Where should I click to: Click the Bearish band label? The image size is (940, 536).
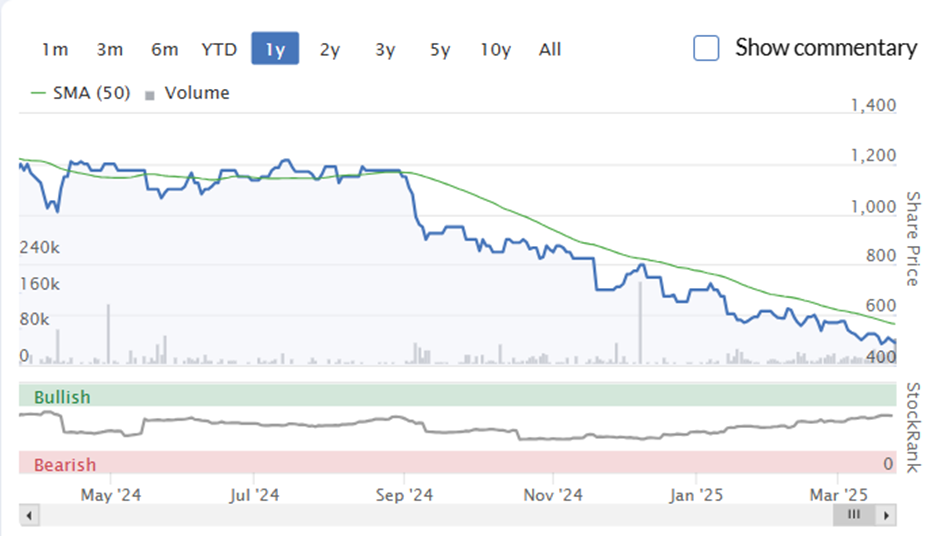point(65,465)
